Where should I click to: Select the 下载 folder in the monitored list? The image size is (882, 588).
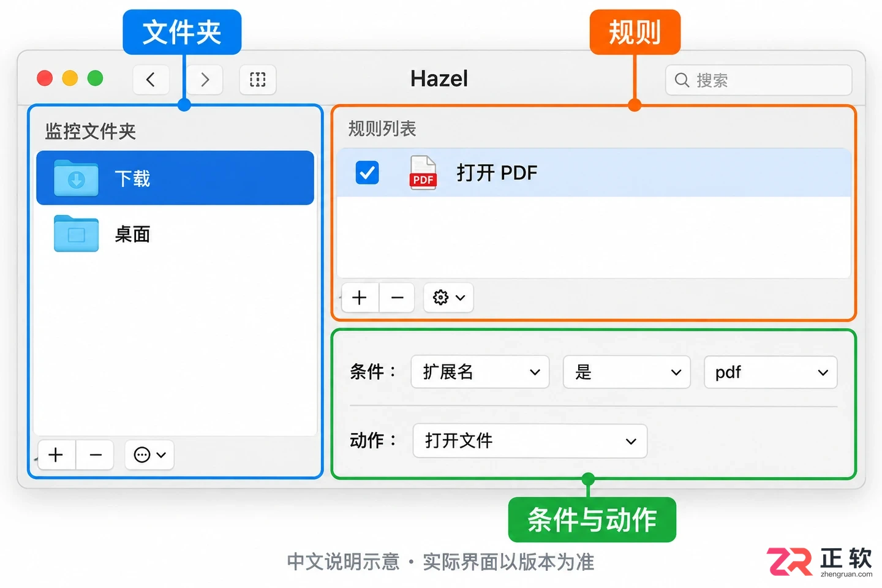[175, 178]
